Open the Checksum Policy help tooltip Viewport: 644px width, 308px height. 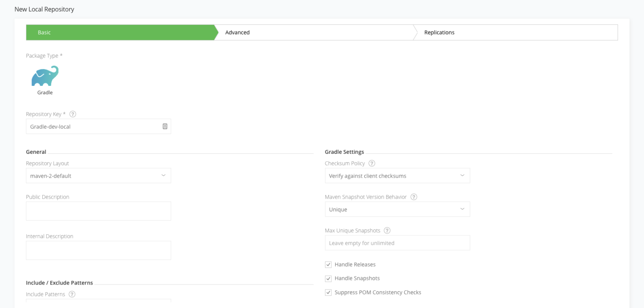coord(371,163)
